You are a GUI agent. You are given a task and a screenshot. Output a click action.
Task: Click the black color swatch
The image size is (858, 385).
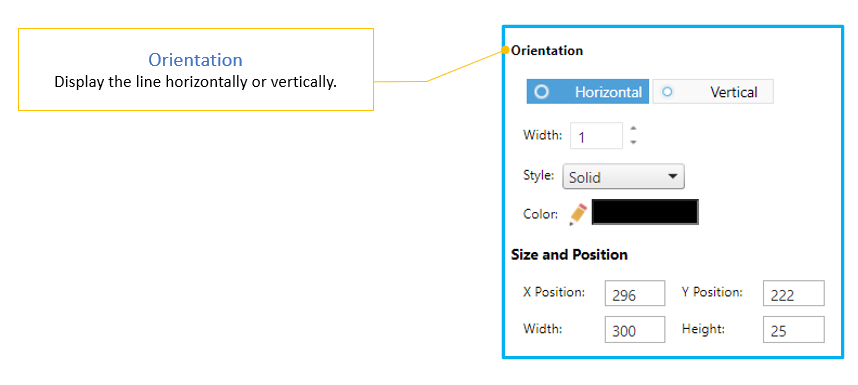point(645,212)
